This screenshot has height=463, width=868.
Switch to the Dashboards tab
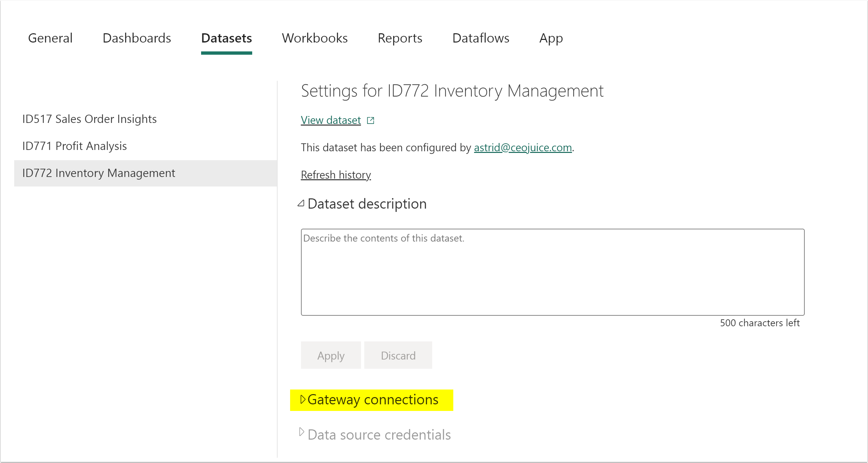point(137,38)
